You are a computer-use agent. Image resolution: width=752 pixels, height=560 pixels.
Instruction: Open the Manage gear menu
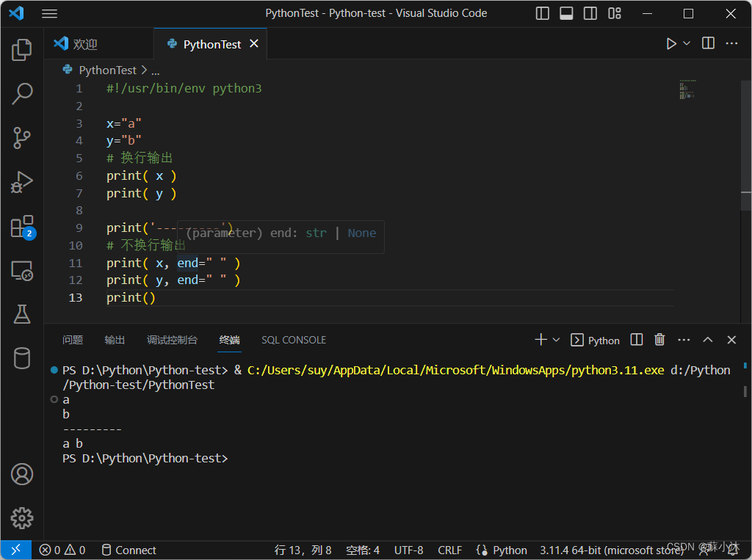(21, 518)
